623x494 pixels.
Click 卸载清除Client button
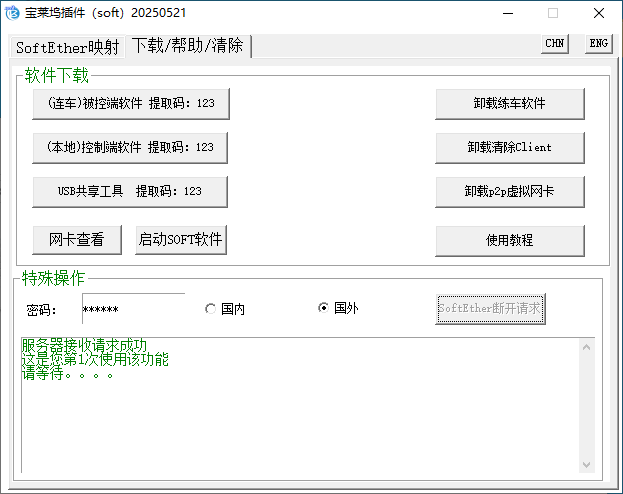(x=509, y=147)
